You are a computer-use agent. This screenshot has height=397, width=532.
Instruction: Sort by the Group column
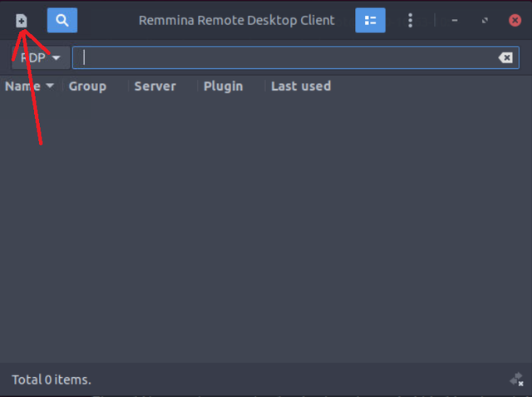click(x=87, y=87)
